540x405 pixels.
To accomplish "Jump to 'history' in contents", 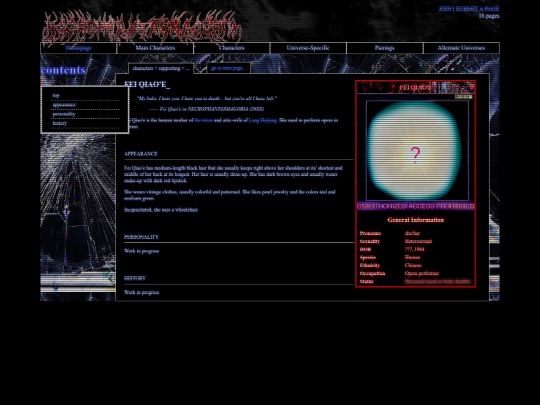I will coord(59,123).
